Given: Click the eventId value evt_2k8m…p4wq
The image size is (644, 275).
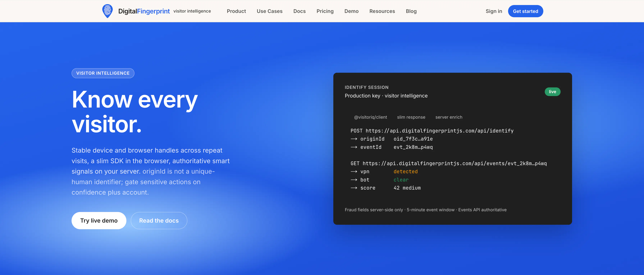Looking at the screenshot, I should pos(413,147).
